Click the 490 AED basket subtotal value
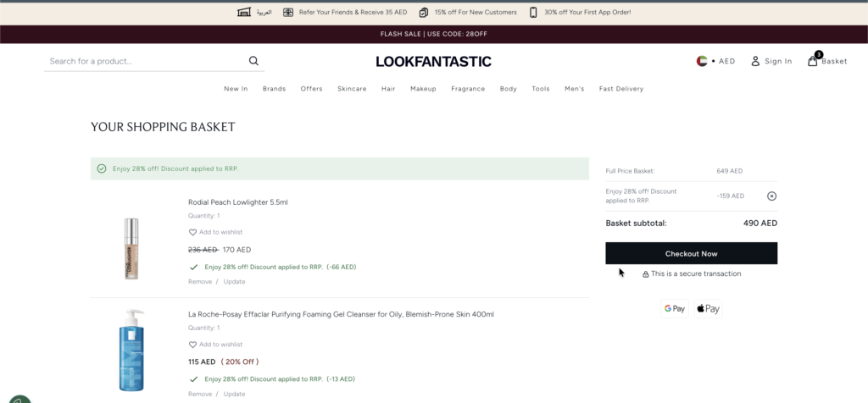 click(x=760, y=224)
